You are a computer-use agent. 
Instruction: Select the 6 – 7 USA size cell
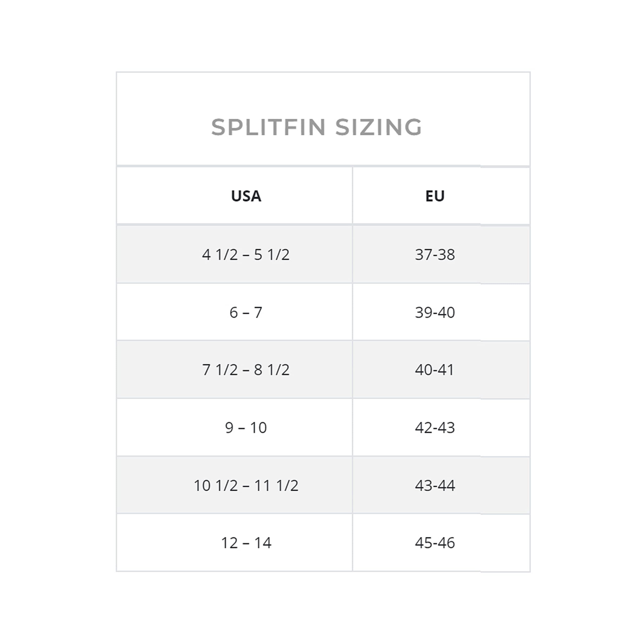coord(235,312)
